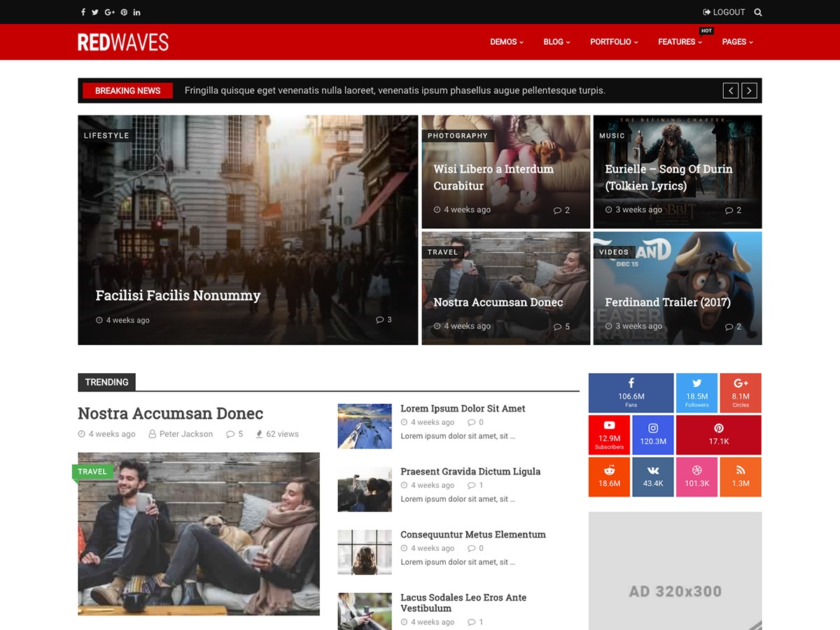Select the TRENDING tab
Screen dimensions: 840x630
(x=106, y=382)
